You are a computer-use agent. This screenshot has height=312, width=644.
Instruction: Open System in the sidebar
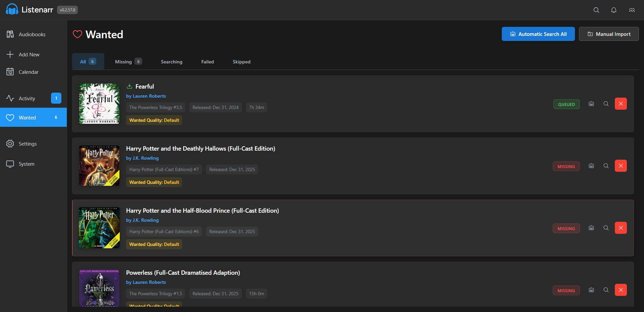tap(34, 164)
